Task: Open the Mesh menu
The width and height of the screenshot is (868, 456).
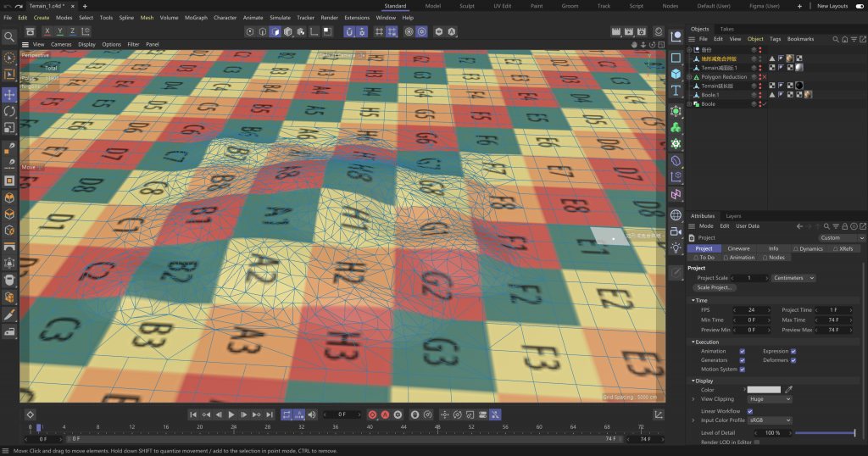Action: click(147, 18)
